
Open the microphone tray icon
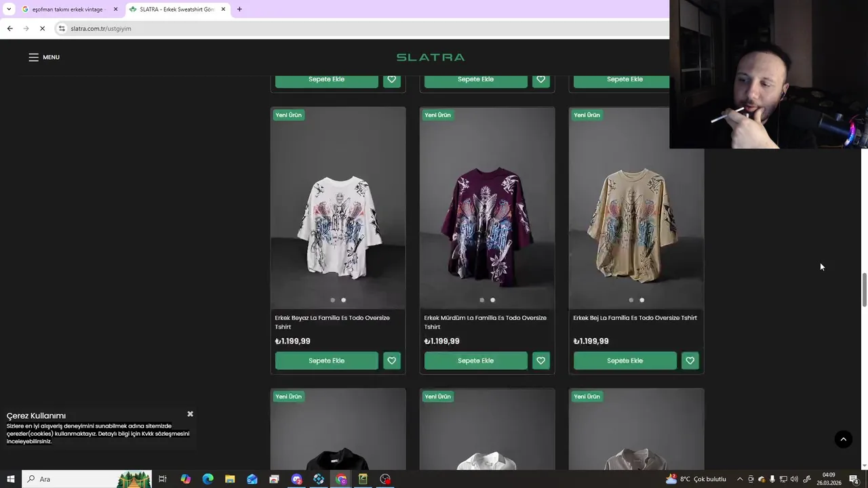pos(772,479)
